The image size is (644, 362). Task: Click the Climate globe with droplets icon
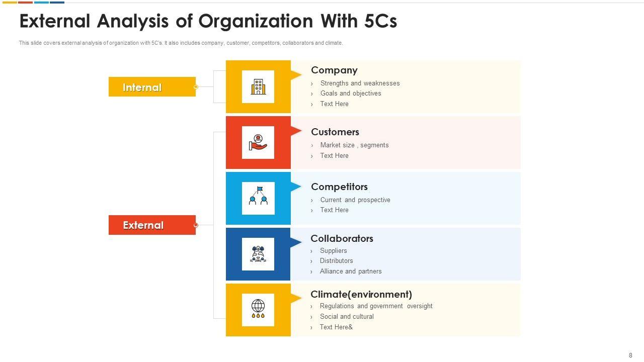(x=258, y=310)
